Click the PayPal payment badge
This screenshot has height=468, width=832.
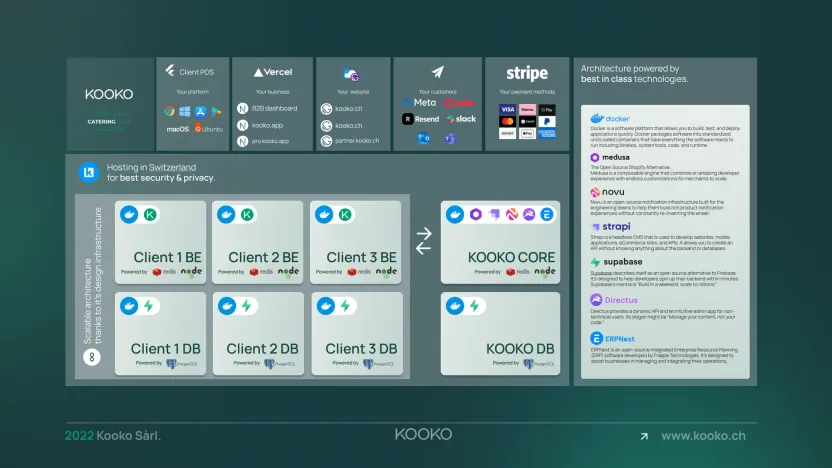click(547, 122)
